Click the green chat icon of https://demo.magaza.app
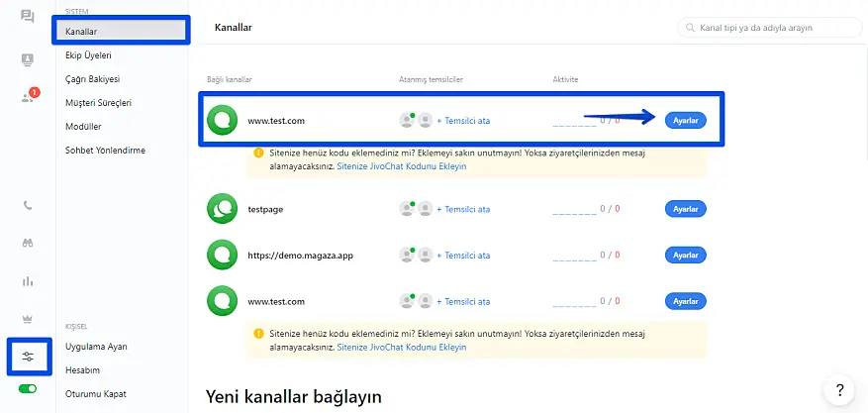 (222, 256)
